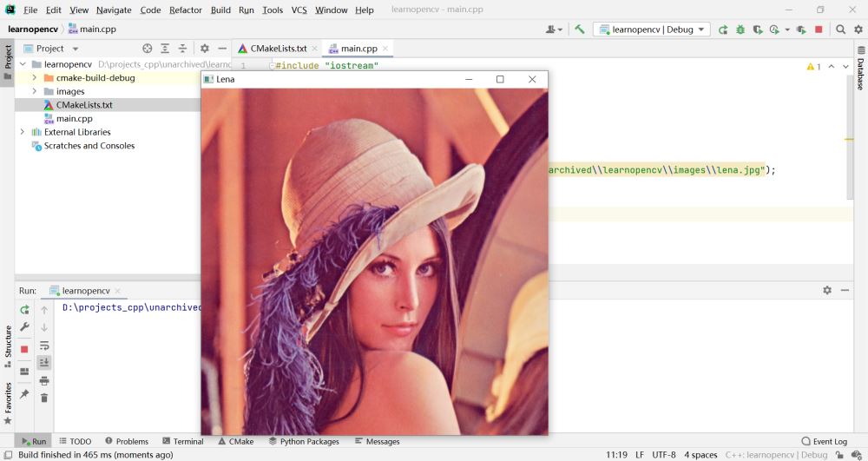This screenshot has height=461, width=868.
Task: Click the green Rerun icon in top toolbar
Action: click(723, 30)
